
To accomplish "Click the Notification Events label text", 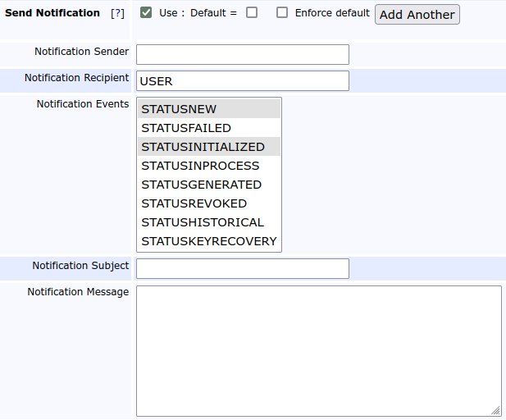I will point(83,104).
